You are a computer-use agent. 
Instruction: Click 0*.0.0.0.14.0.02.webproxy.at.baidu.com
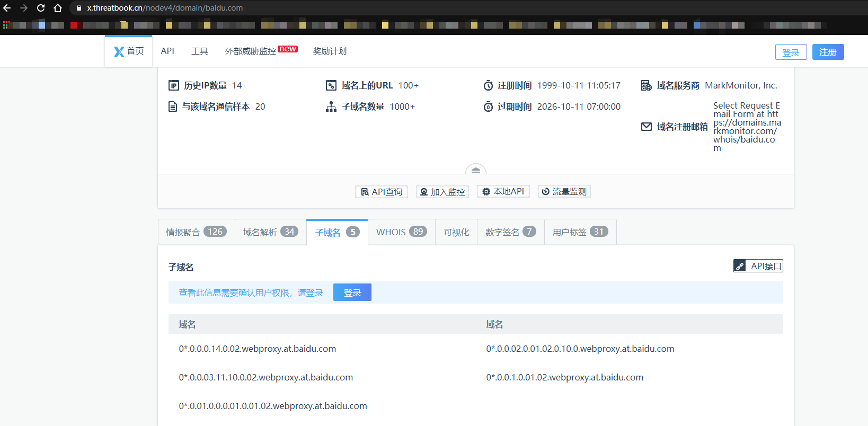tap(258, 349)
